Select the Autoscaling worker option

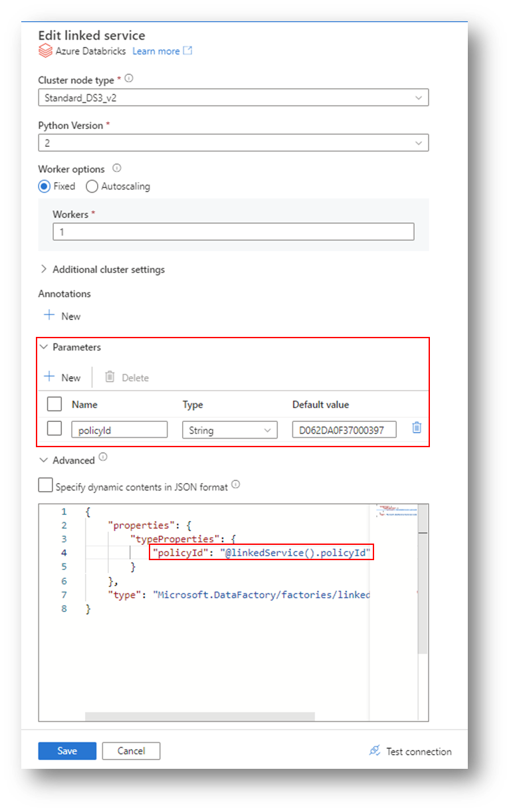(x=92, y=186)
